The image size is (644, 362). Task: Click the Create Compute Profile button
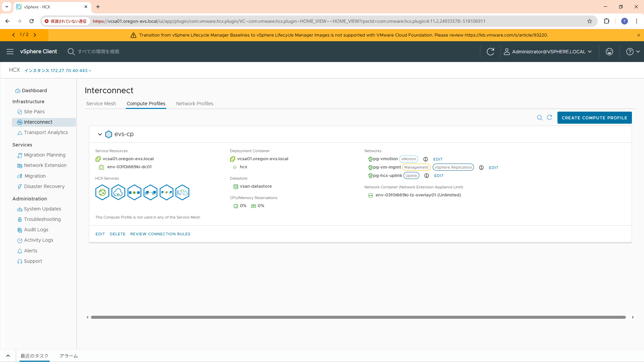click(x=594, y=118)
